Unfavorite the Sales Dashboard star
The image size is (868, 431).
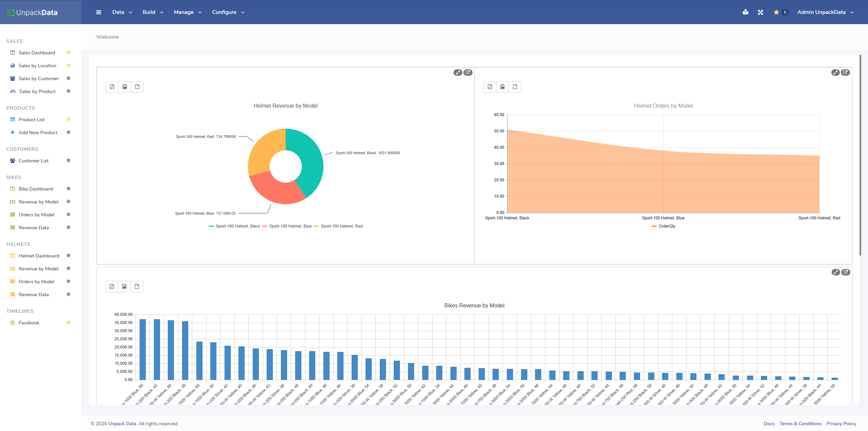(x=68, y=52)
